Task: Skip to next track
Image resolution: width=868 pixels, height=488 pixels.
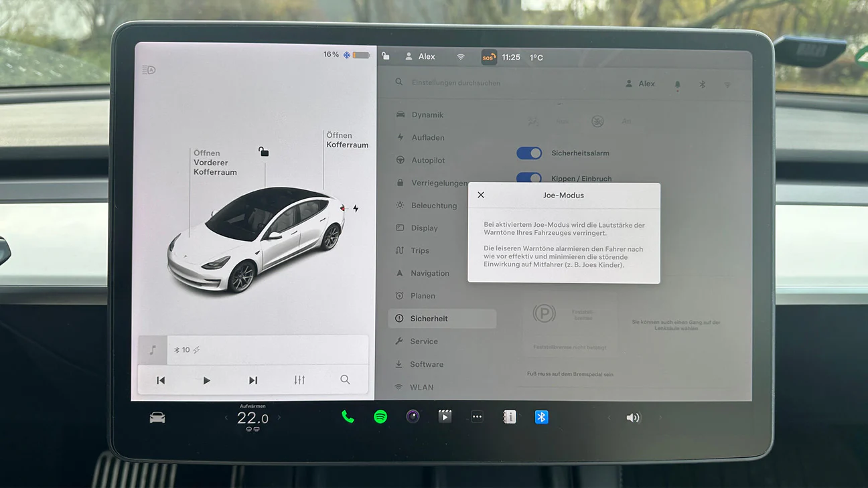Action: point(252,380)
